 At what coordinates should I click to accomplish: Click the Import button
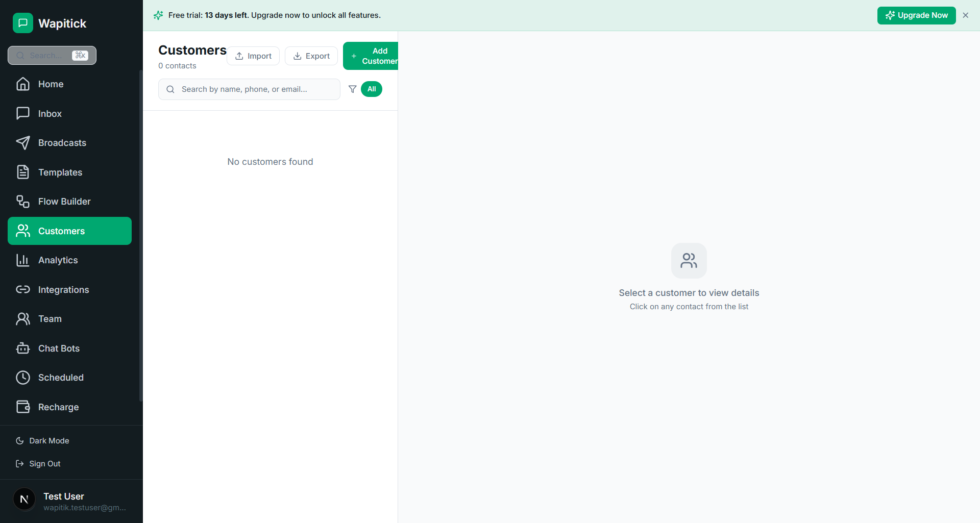click(x=253, y=56)
